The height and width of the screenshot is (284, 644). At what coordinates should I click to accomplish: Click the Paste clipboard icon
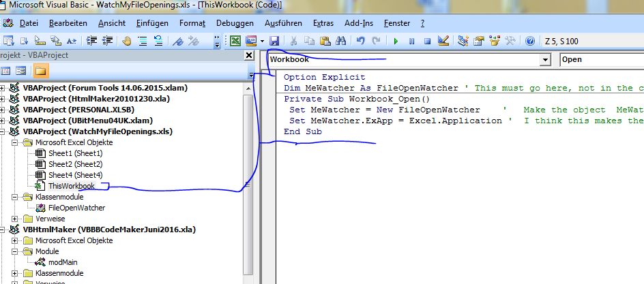(x=325, y=41)
